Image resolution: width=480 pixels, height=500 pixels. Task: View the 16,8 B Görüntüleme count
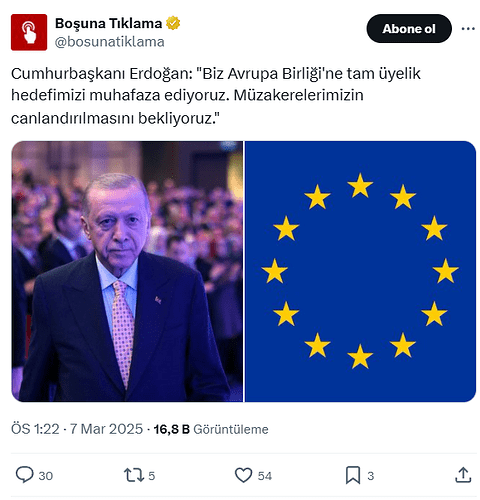point(211,429)
